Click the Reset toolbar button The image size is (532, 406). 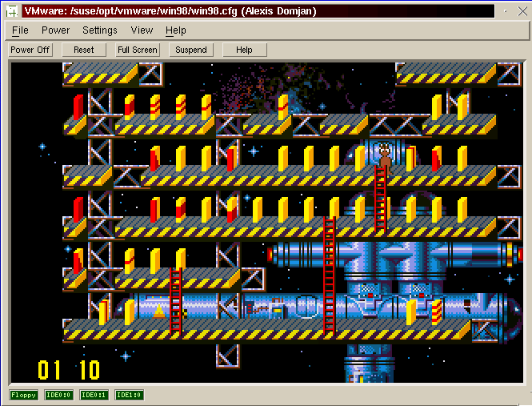click(x=84, y=50)
